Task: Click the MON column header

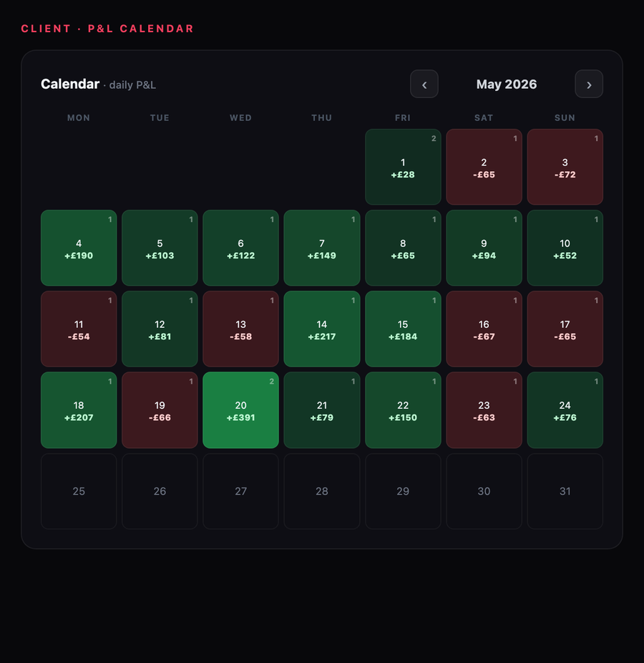Action: click(x=79, y=117)
